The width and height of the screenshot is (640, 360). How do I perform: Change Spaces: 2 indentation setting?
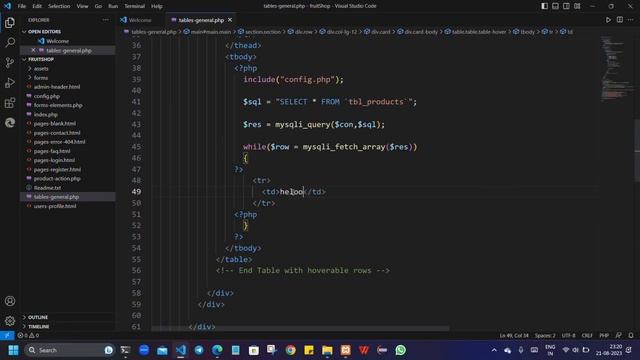tap(545, 336)
